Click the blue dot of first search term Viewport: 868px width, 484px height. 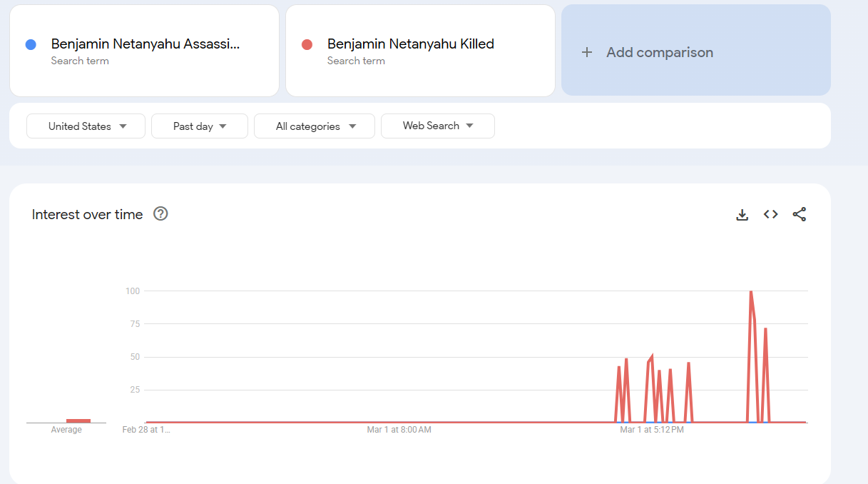click(31, 44)
